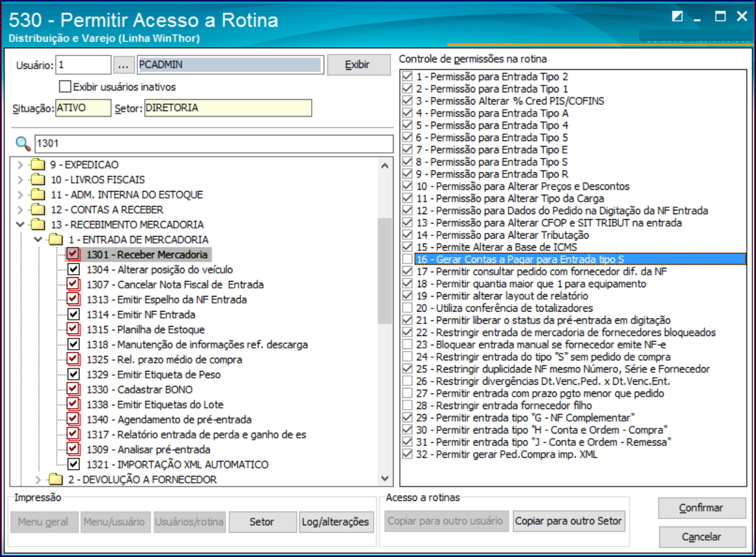756x557 pixels.
Task: Select permission 3 - Permissão Alterar % Cred PIS/COFINS
Action: [x=510, y=101]
